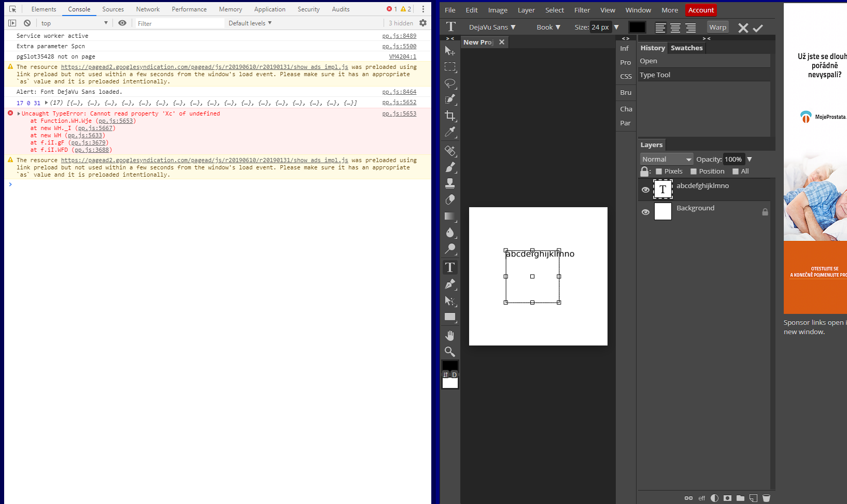This screenshot has height=504, width=847.
Task: Select the Clone Stamp tool
Action: (450, 182)
